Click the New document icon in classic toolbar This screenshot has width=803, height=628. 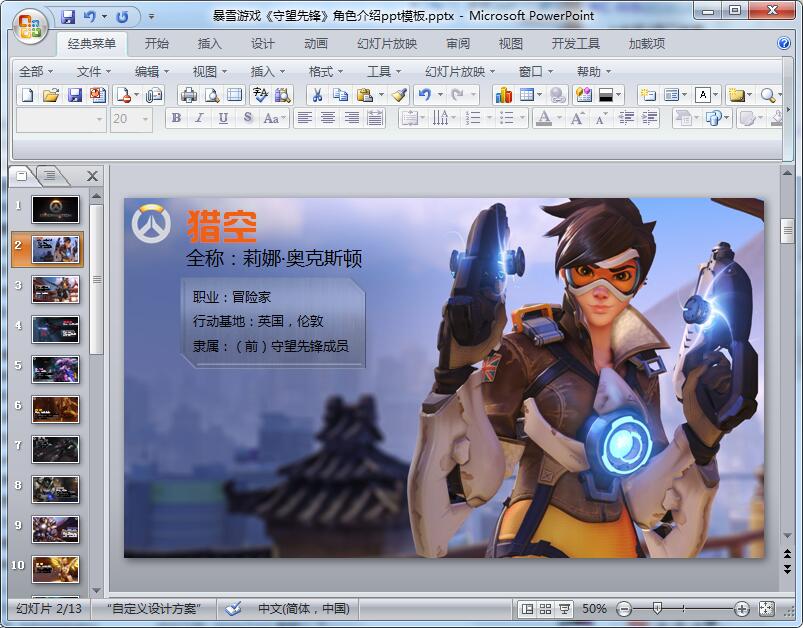(x=28, y=95)
